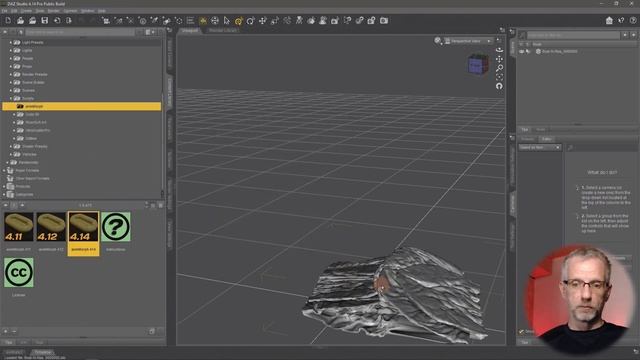Select the Scale tool in the toolbar

coord(275,20)
